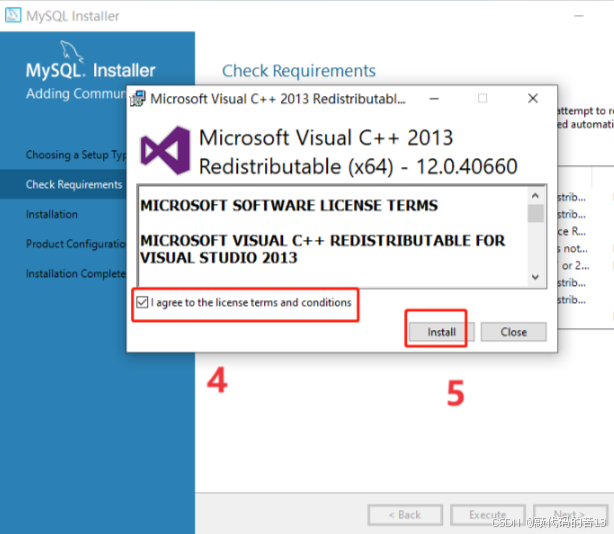The height and width of the screenshot is (534, 614).
Task: Select Choosing a Setup Type step
Action: (x=76, y=155)
